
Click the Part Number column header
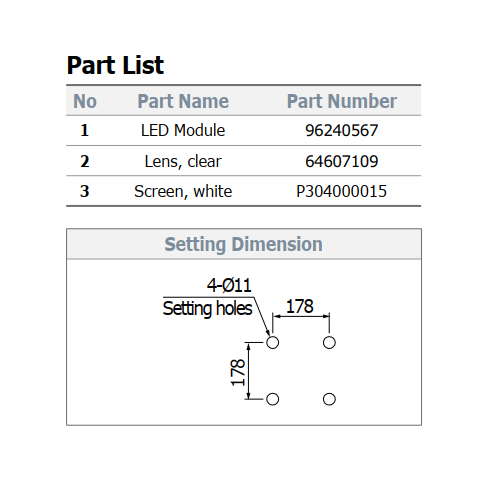coord(342,101)
